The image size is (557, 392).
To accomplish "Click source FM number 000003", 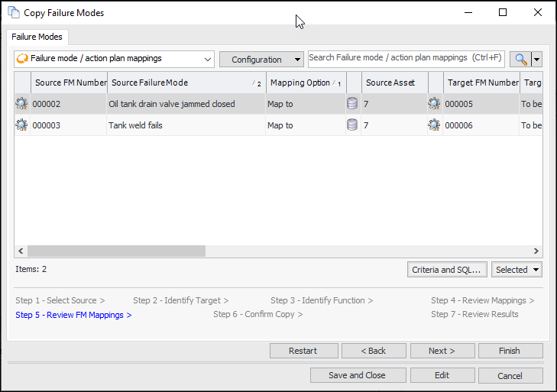I will coord(46,125).
